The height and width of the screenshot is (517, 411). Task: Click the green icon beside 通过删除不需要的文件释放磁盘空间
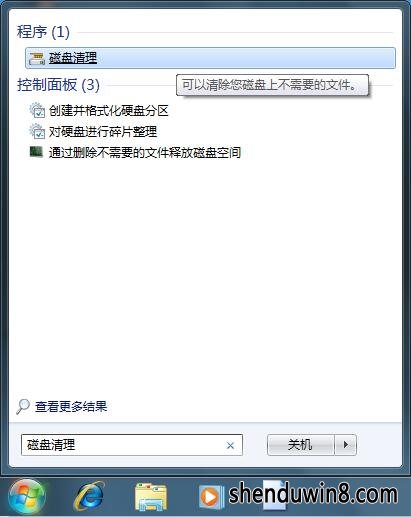coord(36,152)
